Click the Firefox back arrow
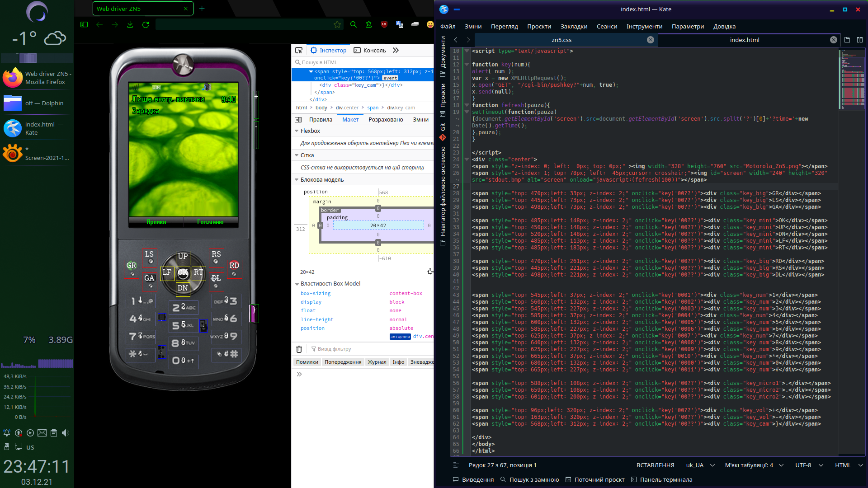This screenshot has width=868, height=488. pos(99,25)
